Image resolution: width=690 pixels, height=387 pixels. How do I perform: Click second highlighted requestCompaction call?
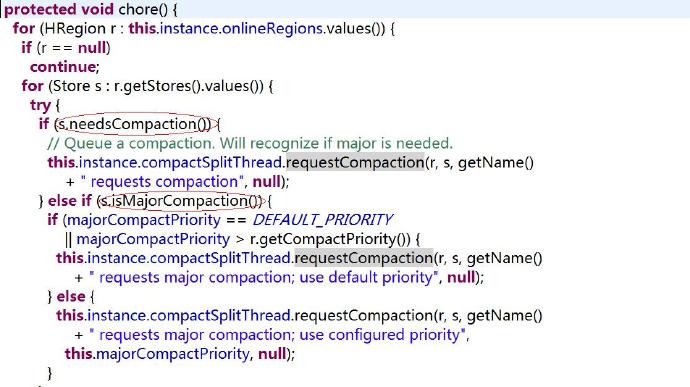tap(363, 258)
